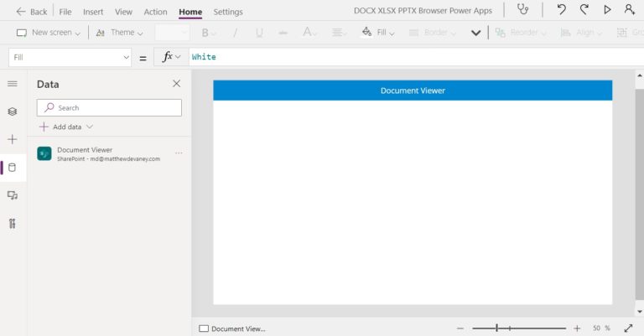The width and height of the screenshot is (644, 336).
Task: Close the Data panel
Action: click(x=176, y=84)
